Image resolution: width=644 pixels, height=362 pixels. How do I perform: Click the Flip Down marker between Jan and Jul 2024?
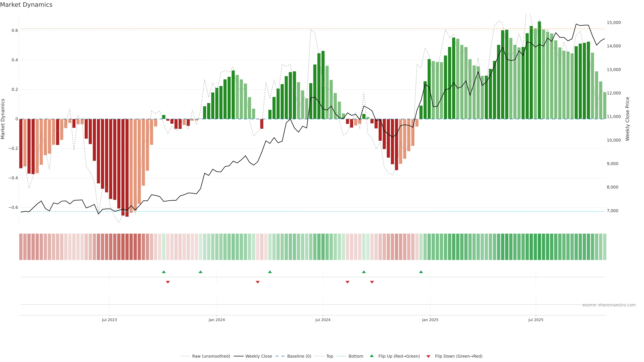coord(258,282)
